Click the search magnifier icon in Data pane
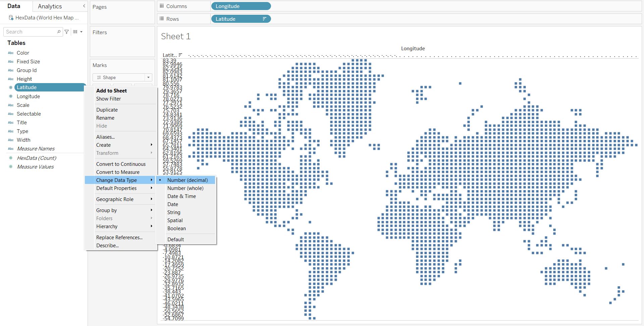The image size is (644, 326). click(x=59, y=32)
